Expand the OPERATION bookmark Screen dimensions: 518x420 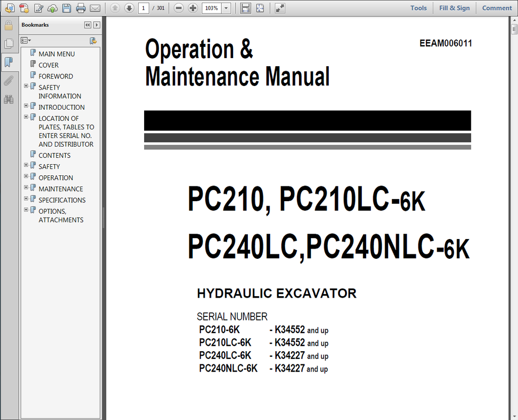[26, 176]
